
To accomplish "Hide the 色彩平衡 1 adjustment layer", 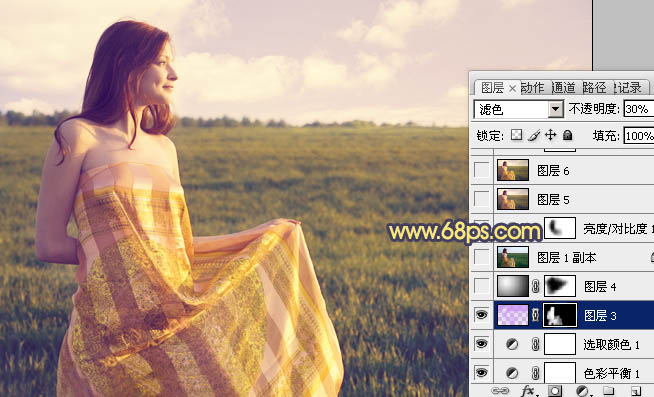I will coord(481,373).
